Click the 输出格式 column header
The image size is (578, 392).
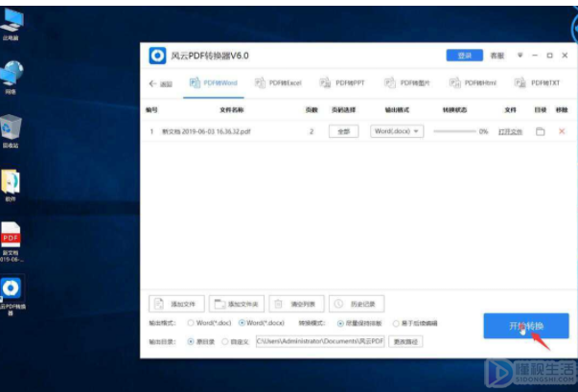(397, 110)
